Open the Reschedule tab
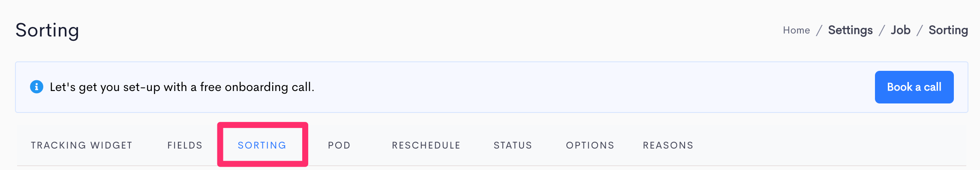980x170 pixels. (426, 145)
